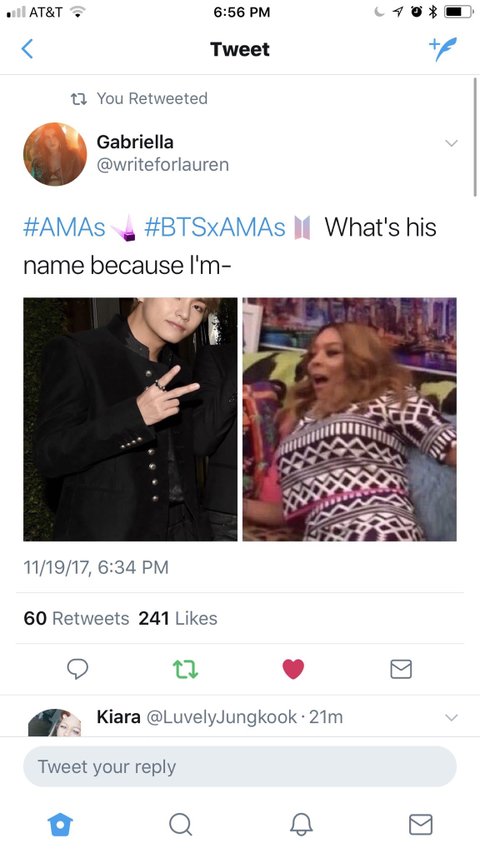This screenshot has height=853, width=480.
Task: Open the #AMAs hashtag link
Action: coord(64,227)
